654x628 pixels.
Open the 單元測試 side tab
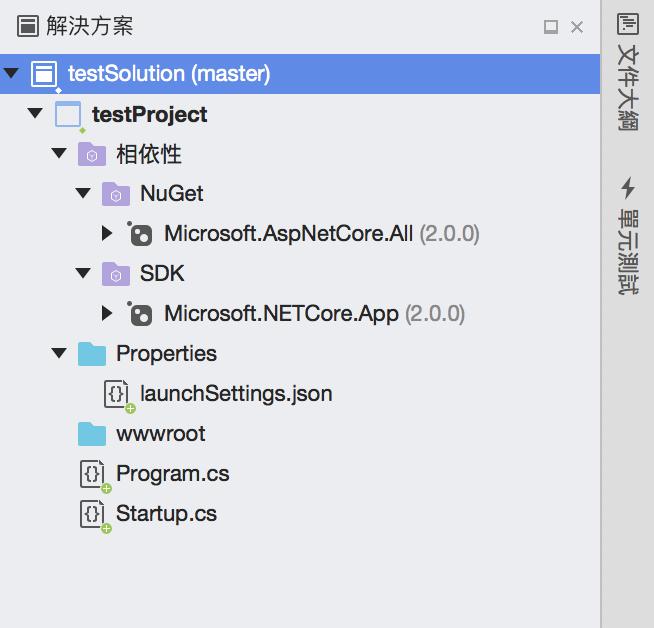[x=628, y=235]
